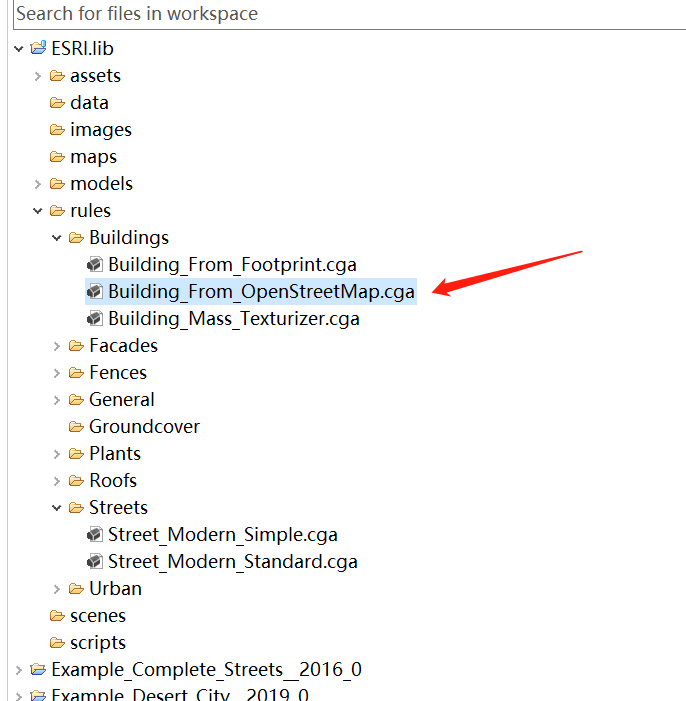Expand the General folder

[56, 400]
